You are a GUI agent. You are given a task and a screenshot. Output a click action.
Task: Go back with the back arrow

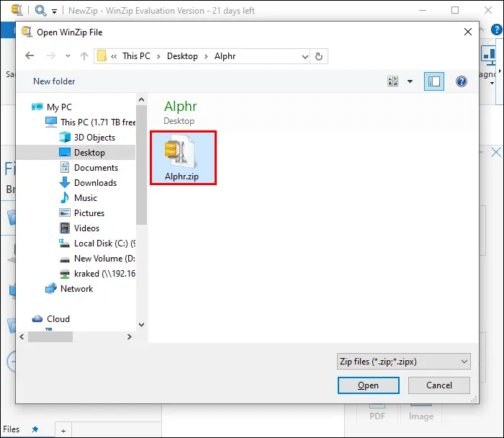click(30, 56)
